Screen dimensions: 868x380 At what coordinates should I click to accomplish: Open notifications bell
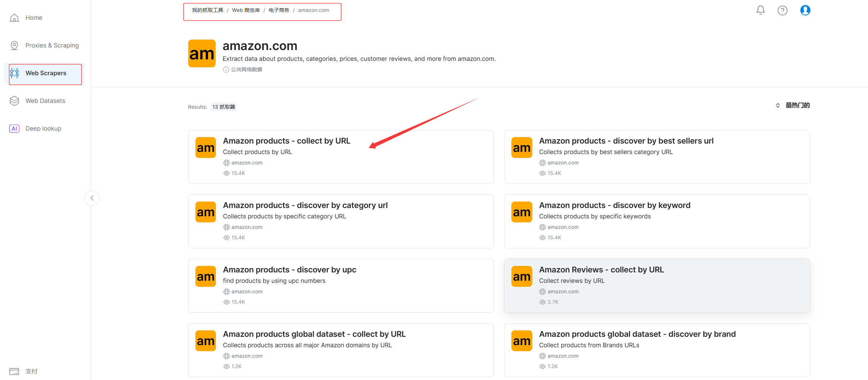point(760,10)
